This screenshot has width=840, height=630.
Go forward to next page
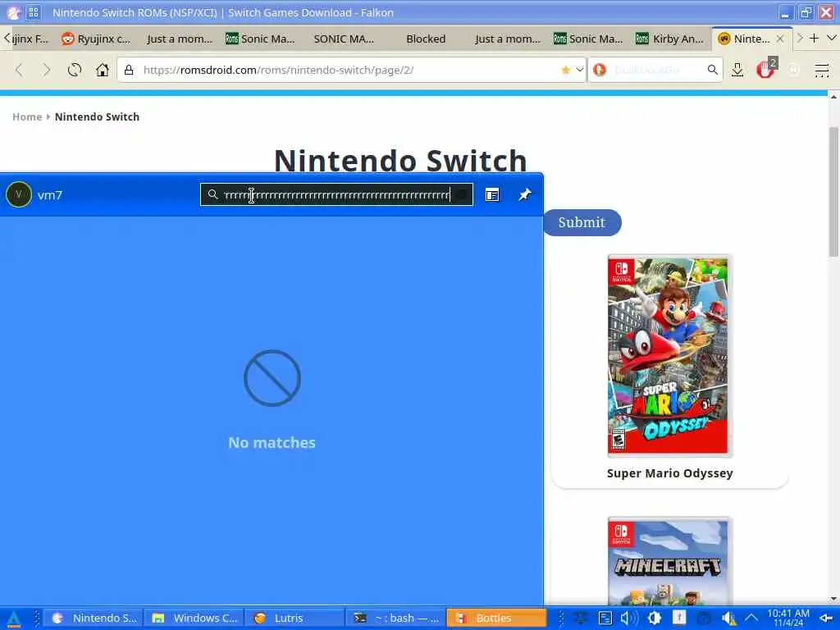coord(47,70)
